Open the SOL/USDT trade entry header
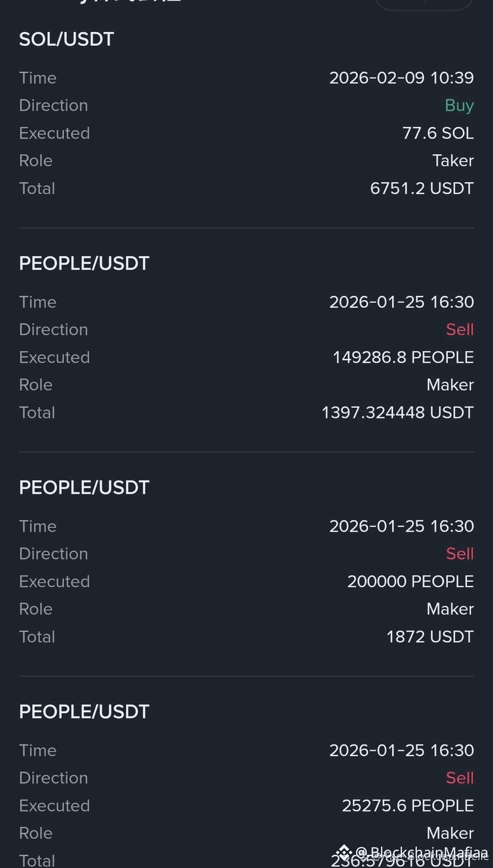This screenshot has width=493, height=868. tap(67, 39)
